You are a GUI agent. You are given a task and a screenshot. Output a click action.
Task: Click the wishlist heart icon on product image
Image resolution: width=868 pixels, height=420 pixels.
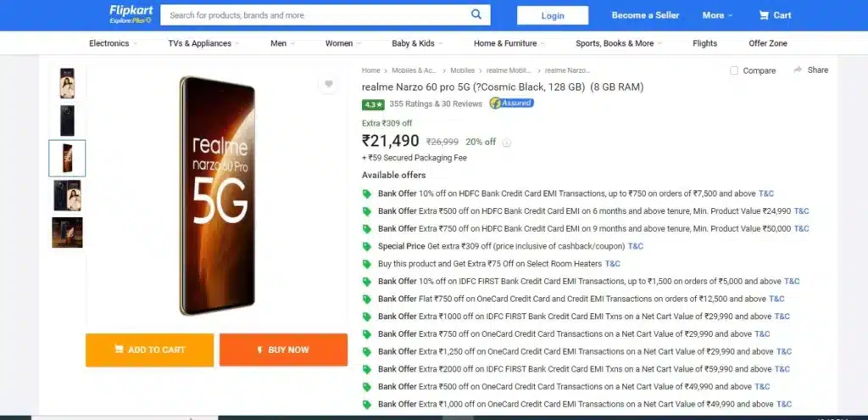pos(329,84)
